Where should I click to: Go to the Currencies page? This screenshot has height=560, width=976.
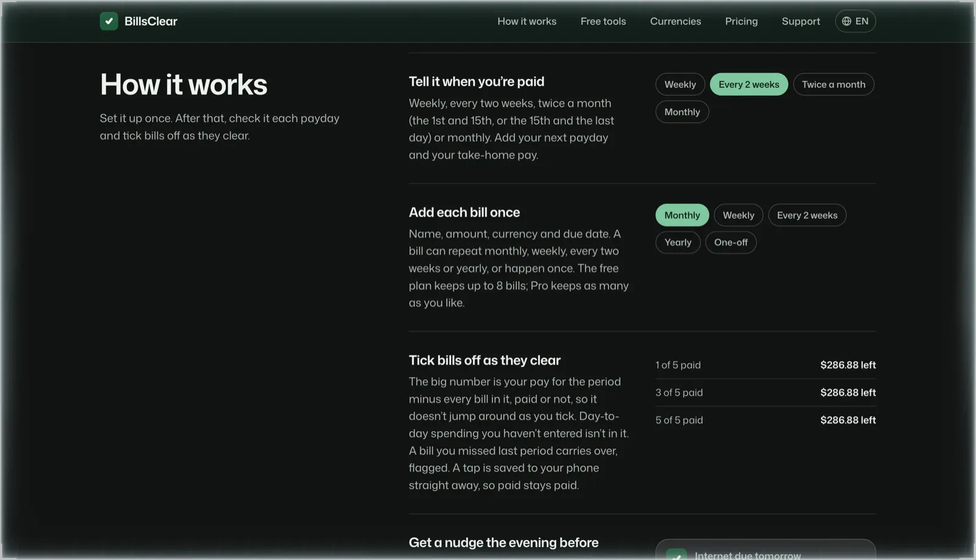coord(675,21)
